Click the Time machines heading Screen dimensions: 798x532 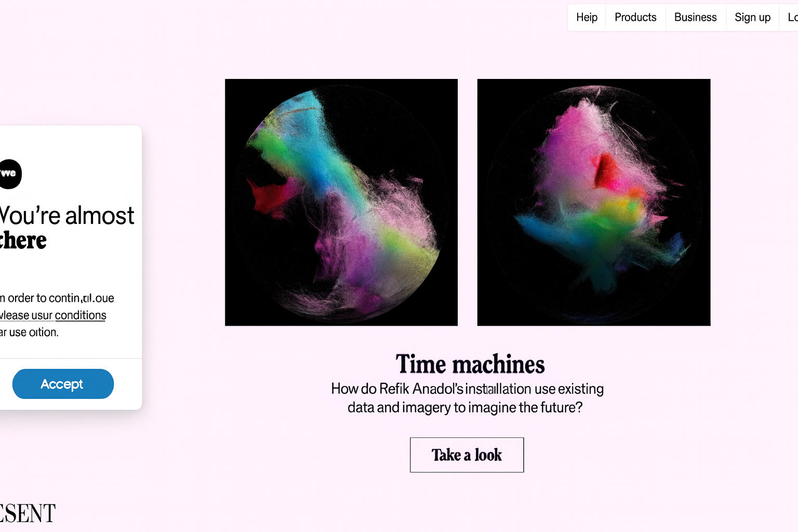point(470,364)
